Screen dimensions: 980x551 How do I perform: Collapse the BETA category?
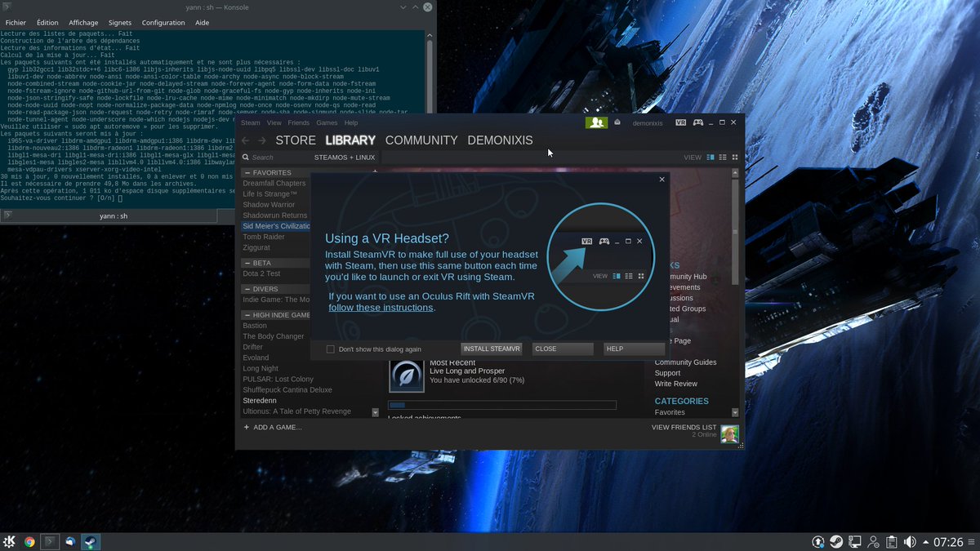click(247, 263)
